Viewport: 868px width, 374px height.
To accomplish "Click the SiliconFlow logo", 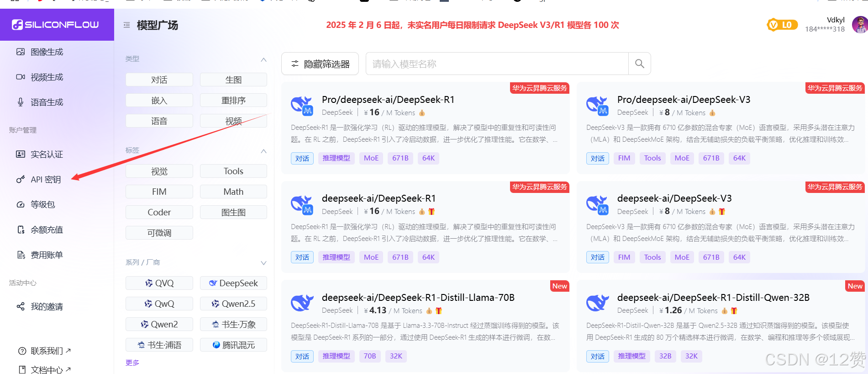I will pyautogui.click(x=55, y=25).
